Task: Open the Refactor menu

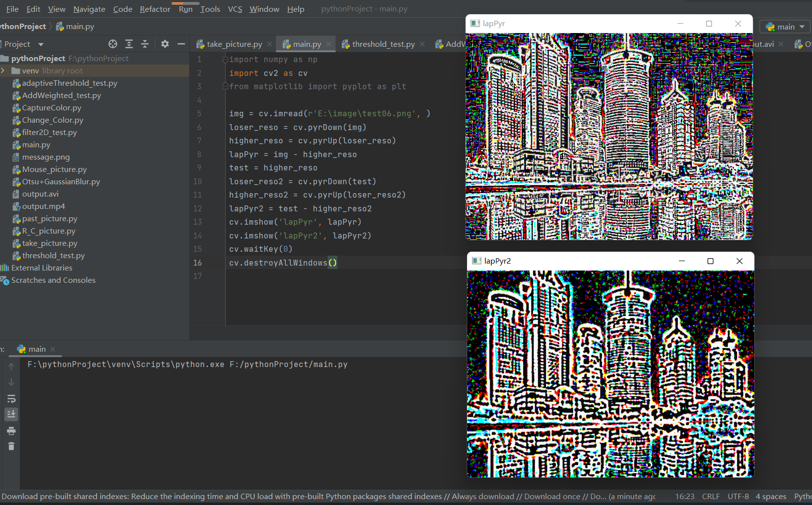Action: [x=155, y=9]
